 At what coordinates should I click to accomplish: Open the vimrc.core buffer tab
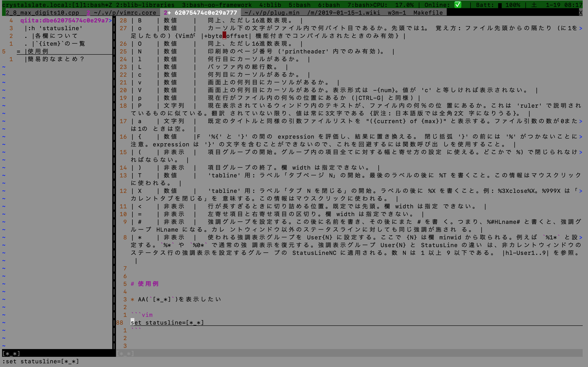click(x=125, y=12)
